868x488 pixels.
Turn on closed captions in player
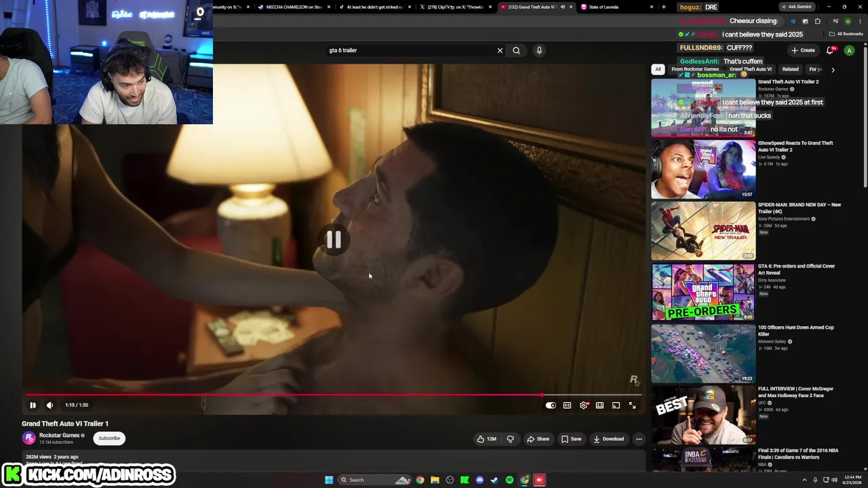click(567, 405)
